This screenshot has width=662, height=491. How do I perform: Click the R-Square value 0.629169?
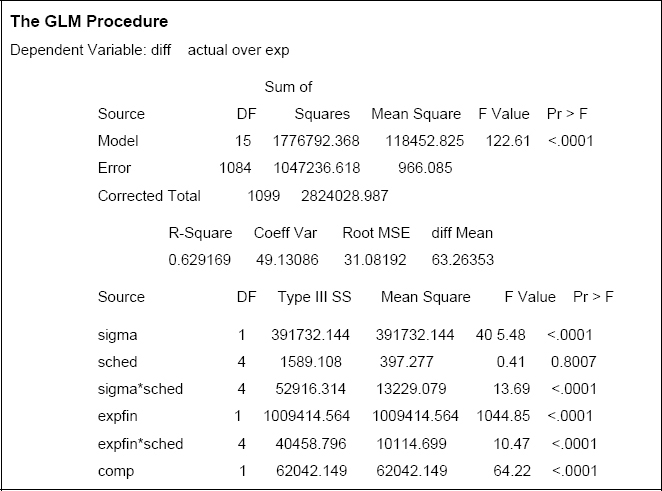tap(198, 260)
